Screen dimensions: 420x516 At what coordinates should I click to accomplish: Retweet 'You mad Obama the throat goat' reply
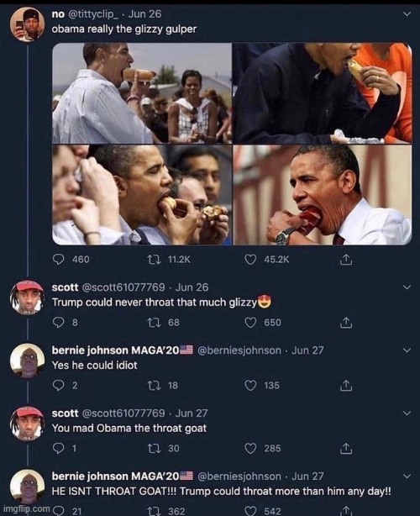[x=154, y=448]
